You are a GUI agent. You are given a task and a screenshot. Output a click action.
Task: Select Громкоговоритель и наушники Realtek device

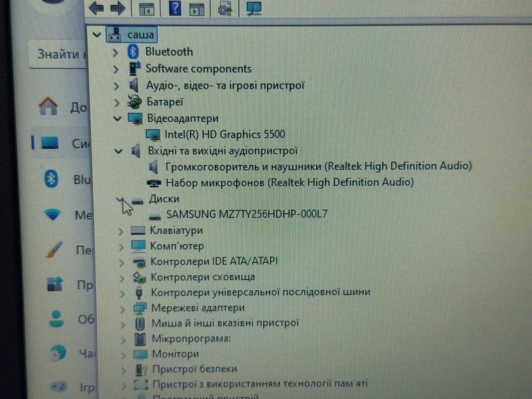tap(318, 166)
